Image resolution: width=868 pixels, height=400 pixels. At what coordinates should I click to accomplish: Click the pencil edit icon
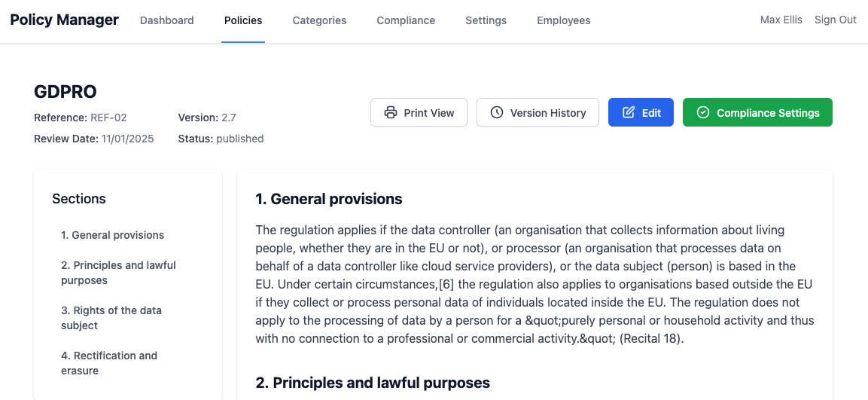629,113
